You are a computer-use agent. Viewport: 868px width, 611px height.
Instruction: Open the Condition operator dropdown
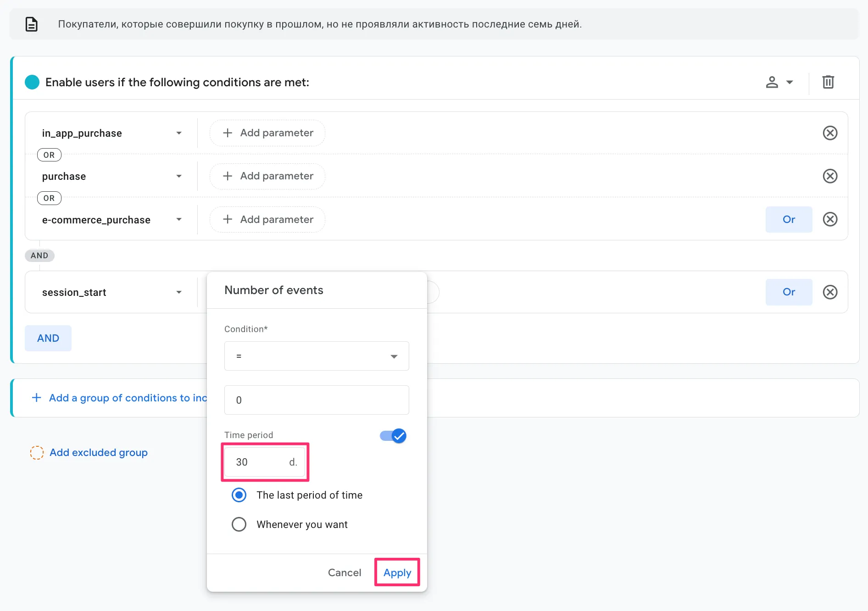(316, 356)
